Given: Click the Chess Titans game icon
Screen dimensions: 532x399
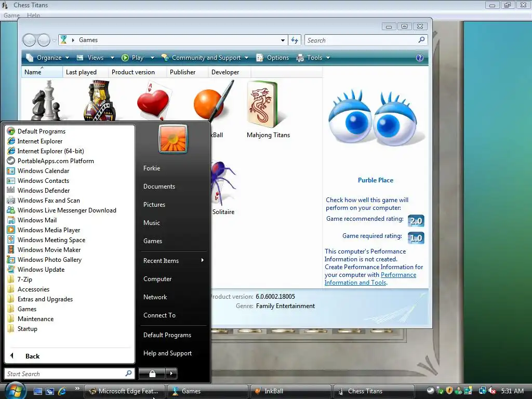Looking at the screenshot, I should (46, 101).
